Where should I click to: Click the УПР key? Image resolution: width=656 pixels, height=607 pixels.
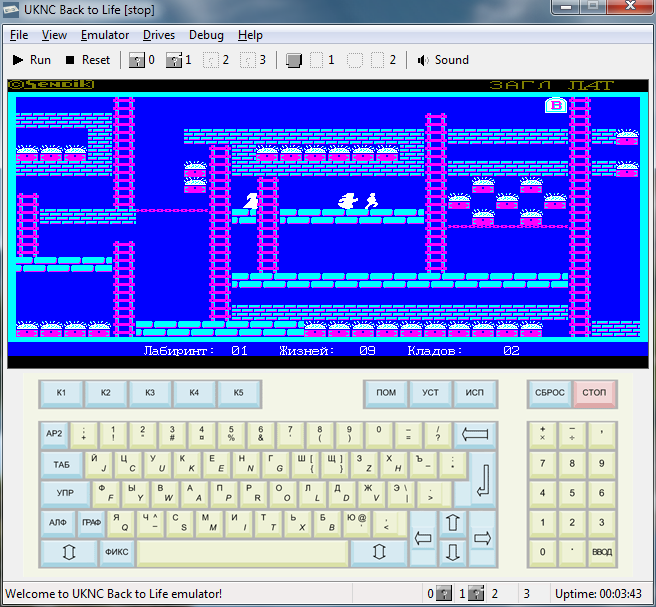65,494
